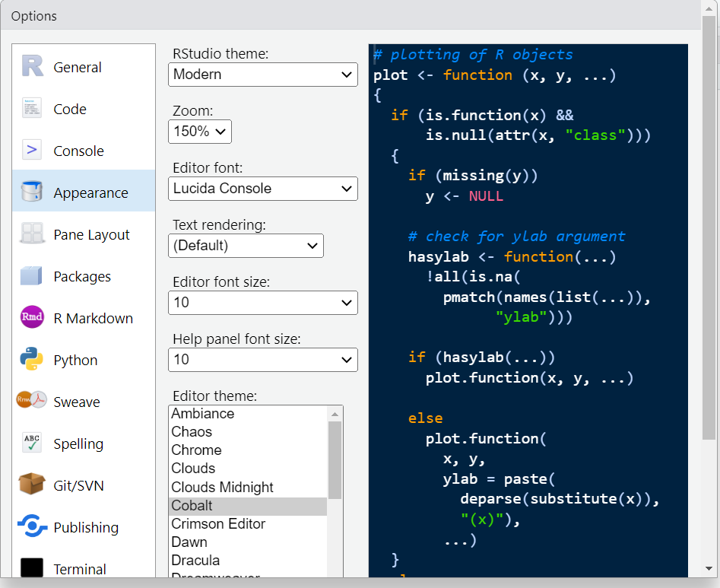Click the Publishing sync icon
Image resolution: width=720 pixels, height=588 pixels.
(32, 527)
